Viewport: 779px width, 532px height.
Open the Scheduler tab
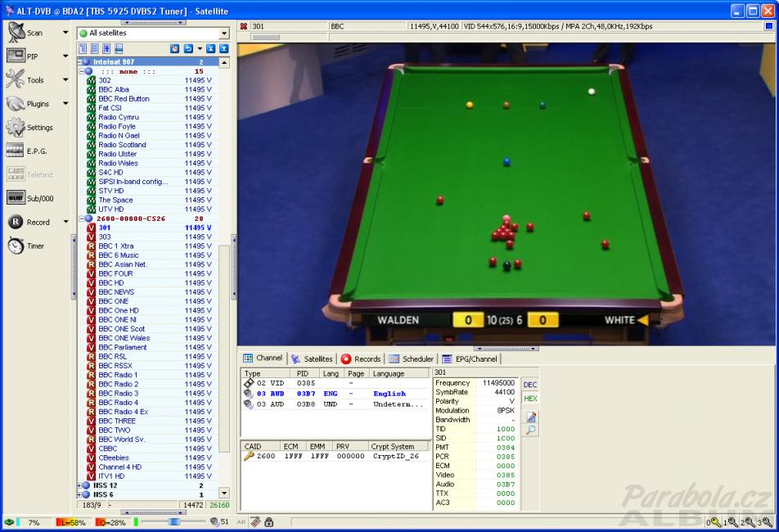pyautogui.click(x=412, y=358)
